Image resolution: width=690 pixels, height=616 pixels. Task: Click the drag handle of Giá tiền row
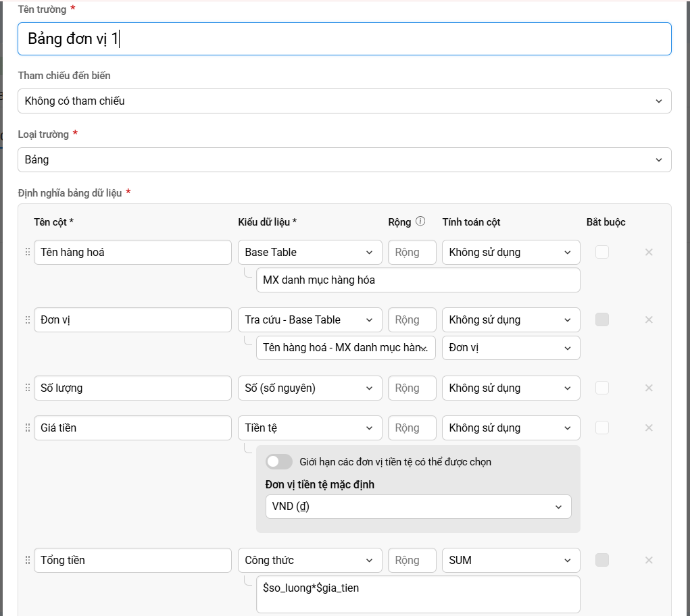click(27, 428)
